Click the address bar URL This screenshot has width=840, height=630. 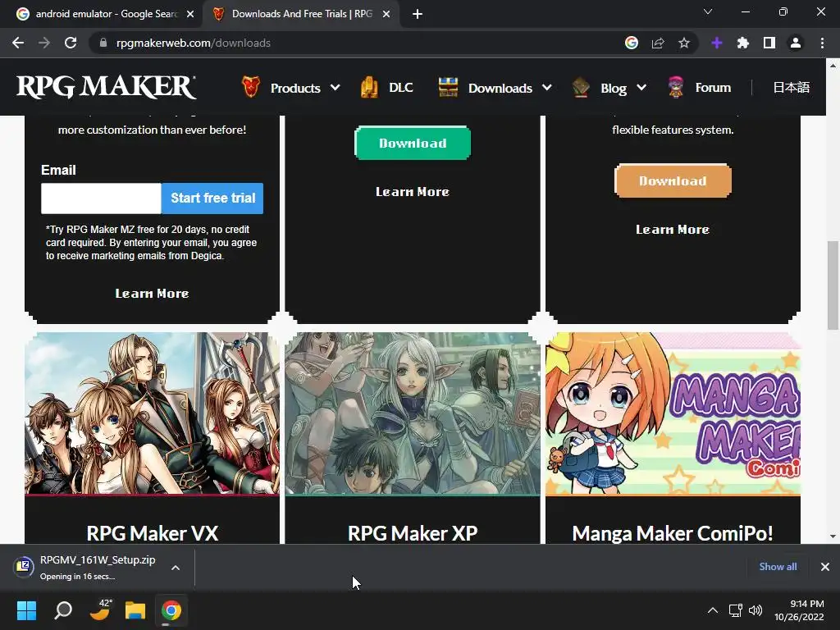pyautogui.click(x=194, y=43)
